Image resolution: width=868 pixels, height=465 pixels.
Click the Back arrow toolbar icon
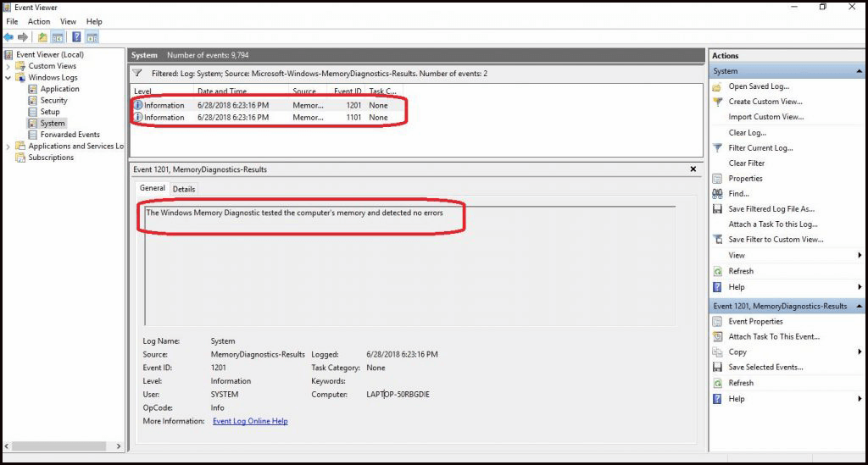(8, 37)
